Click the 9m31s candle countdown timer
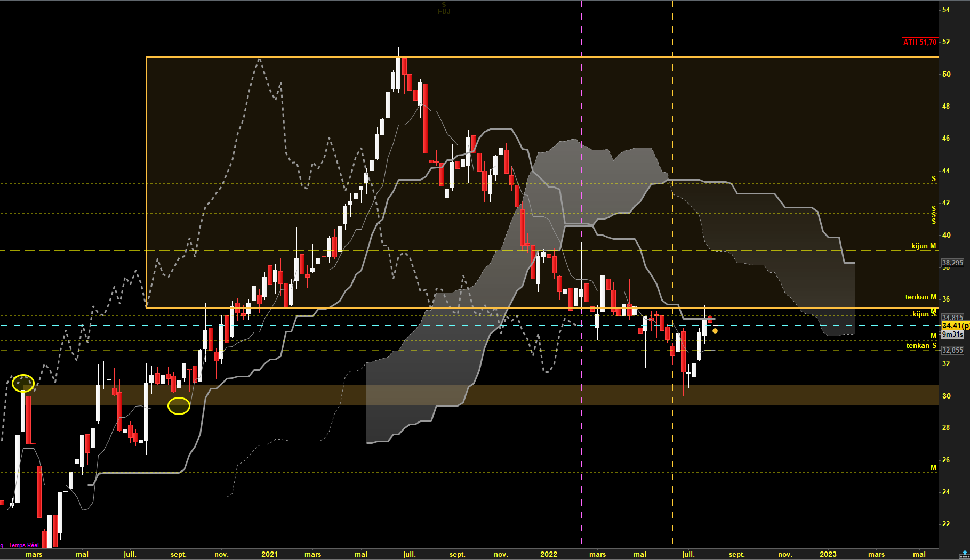 (x=952, y=334)
